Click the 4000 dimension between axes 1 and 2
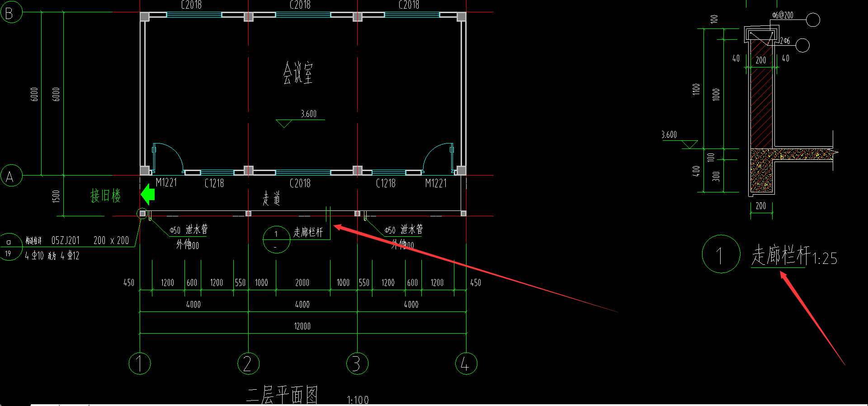Screen dimensions: 868x406 click(193, 305)
